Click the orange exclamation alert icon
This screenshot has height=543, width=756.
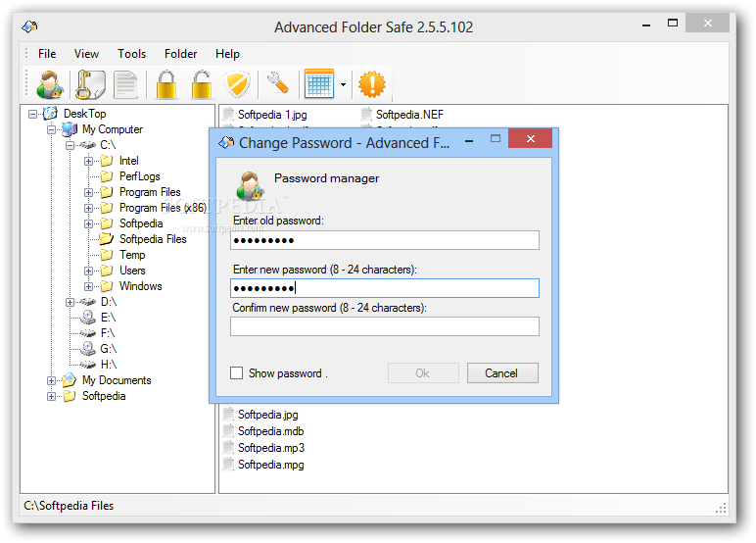(372, 84)
